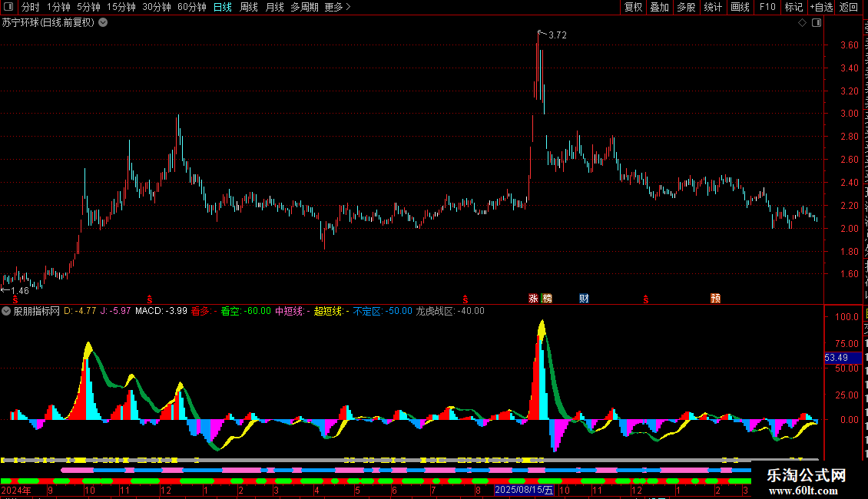Switch to 分时 intraday view
The image size is (868, 499).
pyautogui.click(x=31, y=7)
